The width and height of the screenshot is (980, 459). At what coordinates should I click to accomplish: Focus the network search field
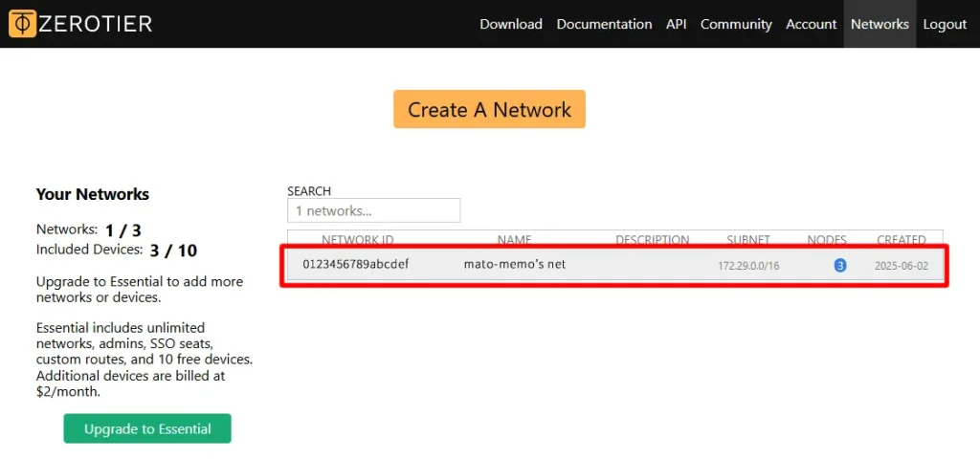point(374,210)
